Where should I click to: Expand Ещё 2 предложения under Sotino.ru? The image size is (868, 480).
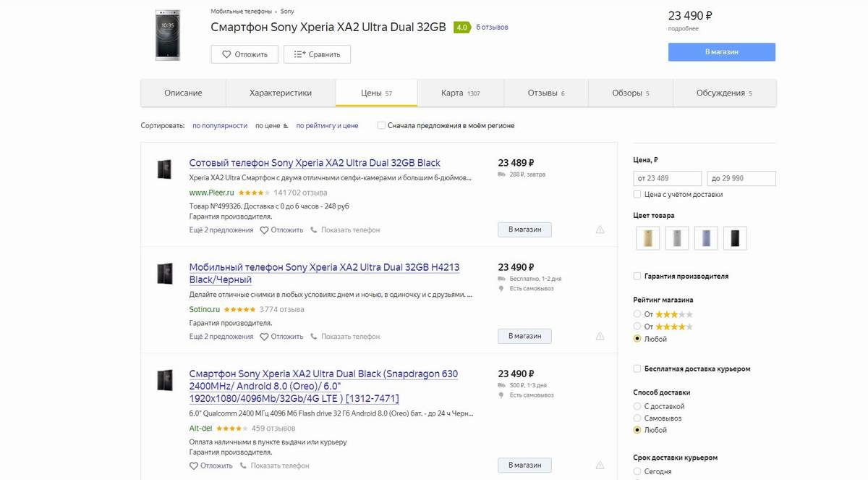pyautogui.click(x=221, y=337)
